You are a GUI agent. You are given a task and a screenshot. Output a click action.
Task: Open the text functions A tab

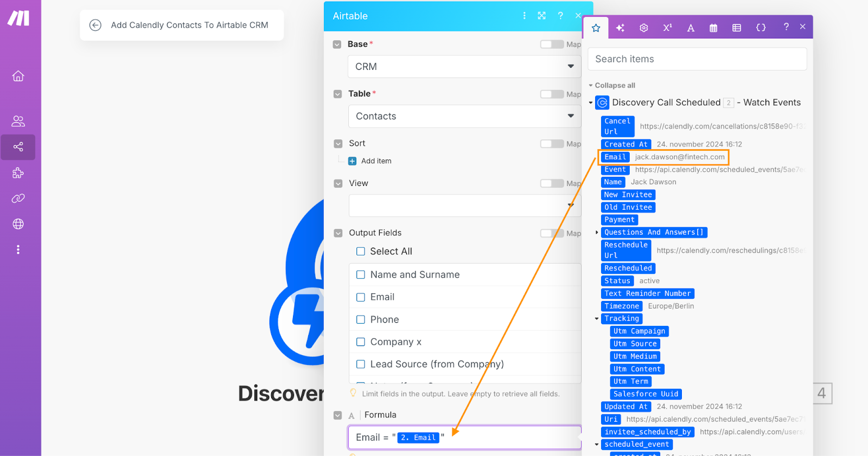691,28
